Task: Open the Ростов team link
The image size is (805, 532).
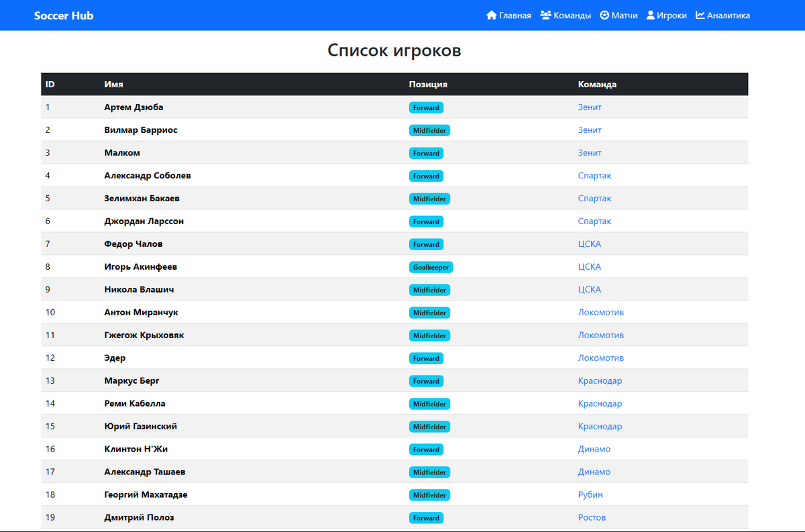Action: tap(592, 518)
